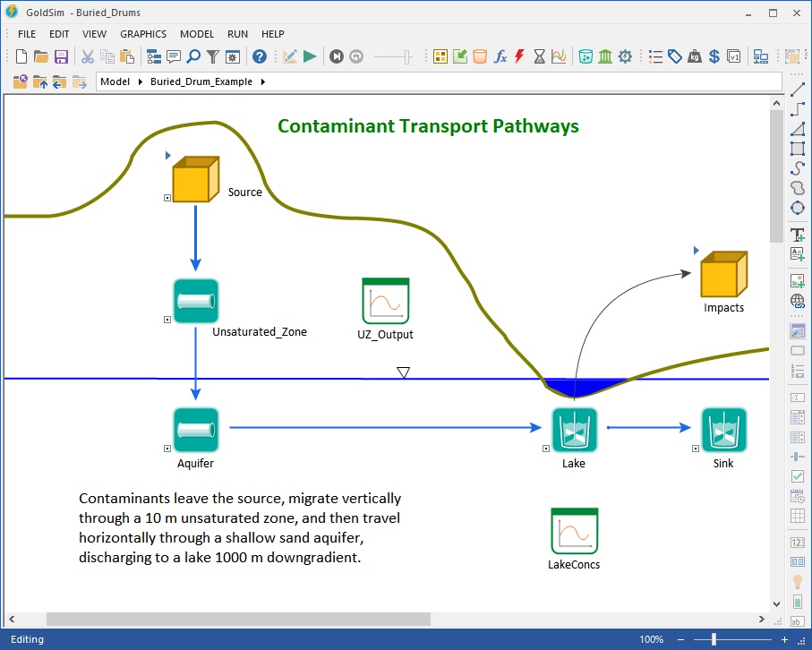The image size is (812, 650).
Task: Adjust the run speed slider in toolbar
Action: pos(407,56)
